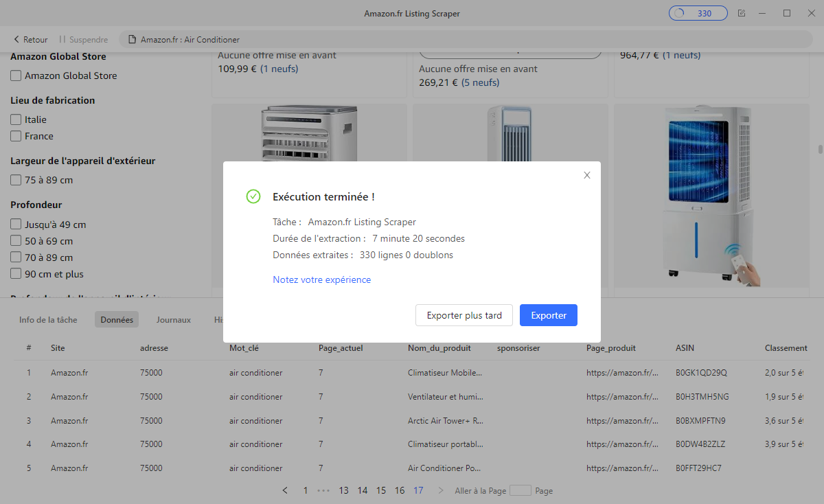824x504 pixels.
Task: Check the Italie checkbox
Action: [x=16, y=119]
